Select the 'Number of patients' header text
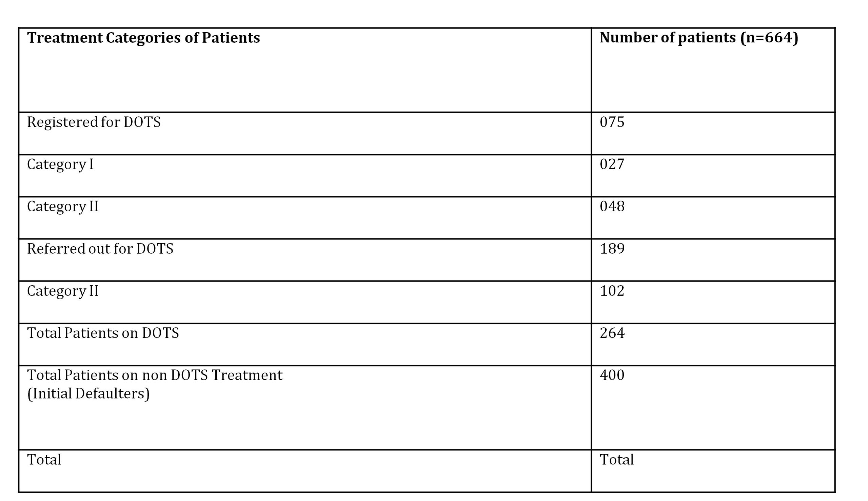The width and height of the screenshot is (868, 501). coord(668,38)
